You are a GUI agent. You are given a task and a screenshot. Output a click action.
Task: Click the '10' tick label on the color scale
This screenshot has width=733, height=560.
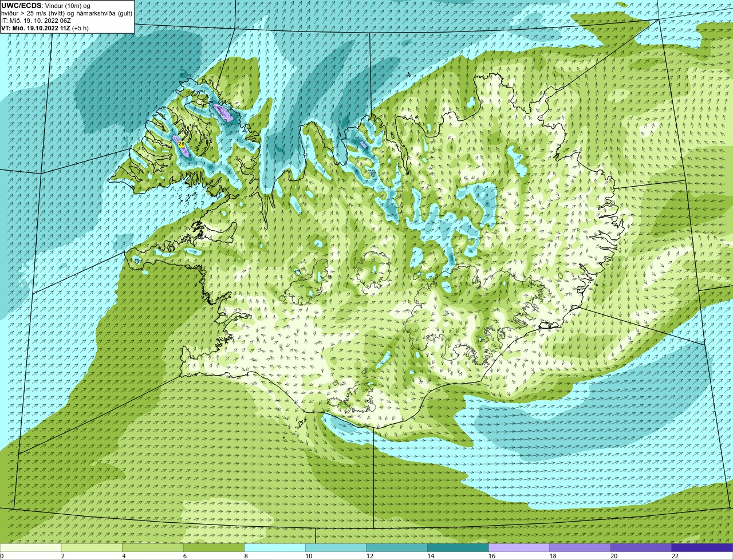coord(308,556)
